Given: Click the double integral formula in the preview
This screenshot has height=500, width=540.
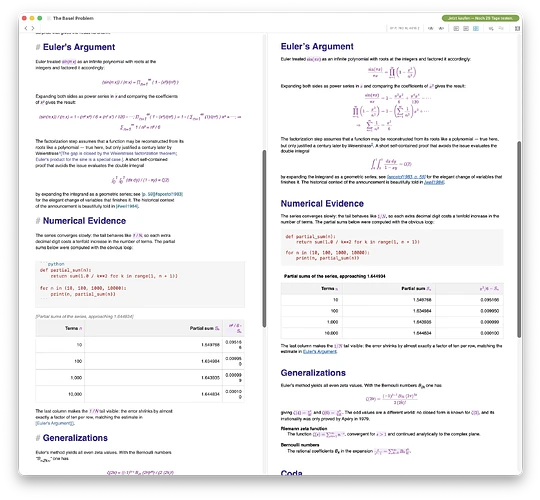Looking at the screenshot, I should click(391, 164).
